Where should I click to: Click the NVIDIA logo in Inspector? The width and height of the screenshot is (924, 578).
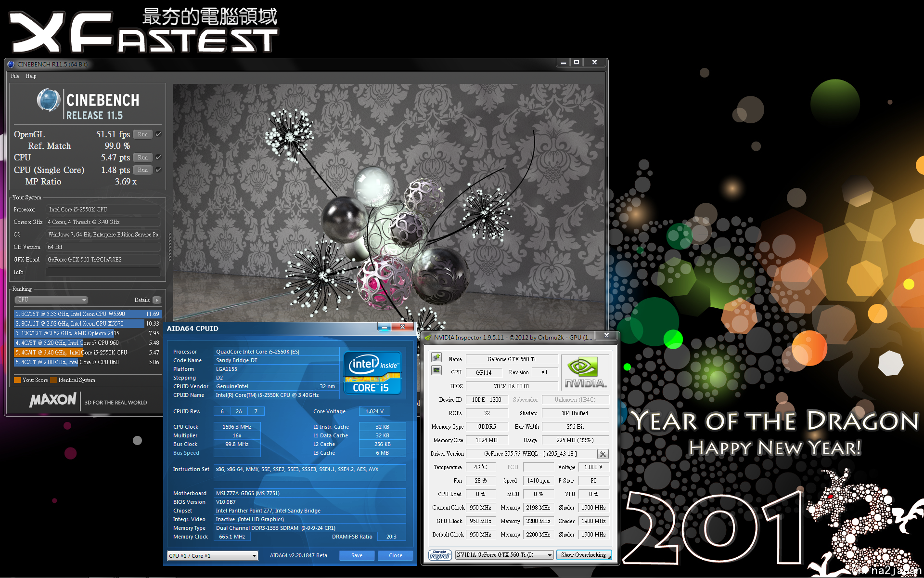click(x=585, y=372)
